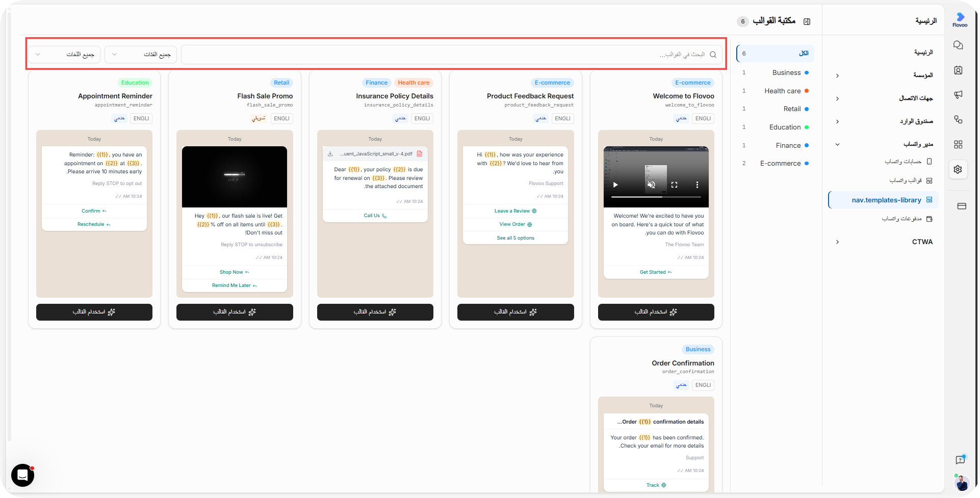Use the Flash Sale Promo template
The image size is (980, 498).
click(x=235, y=312)
